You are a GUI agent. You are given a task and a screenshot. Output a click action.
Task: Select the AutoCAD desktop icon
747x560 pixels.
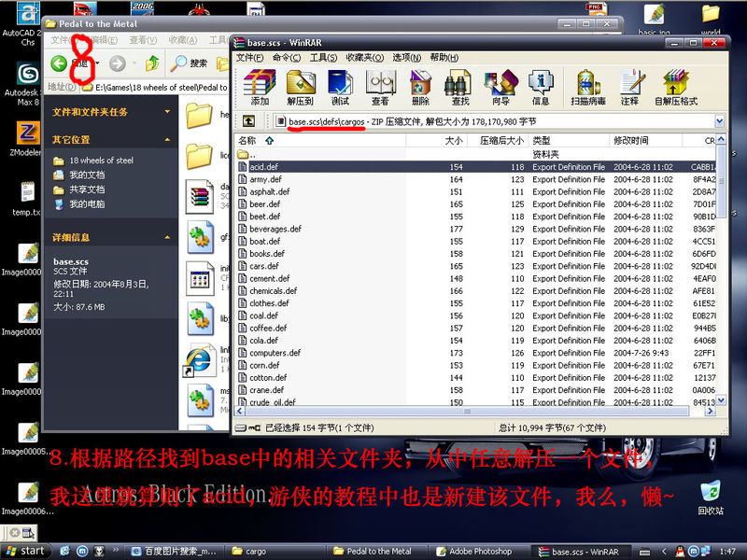click(26, 24)
